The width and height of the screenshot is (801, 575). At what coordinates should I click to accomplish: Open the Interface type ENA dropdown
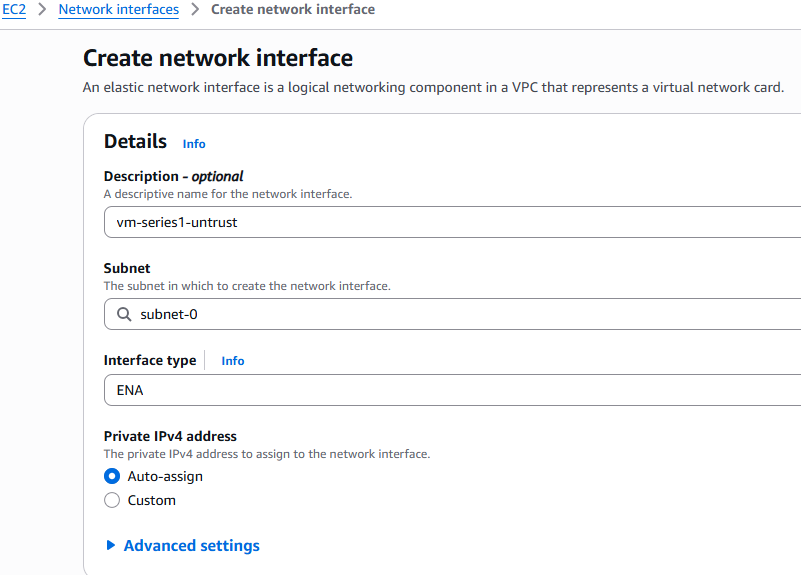click(452, 390)
